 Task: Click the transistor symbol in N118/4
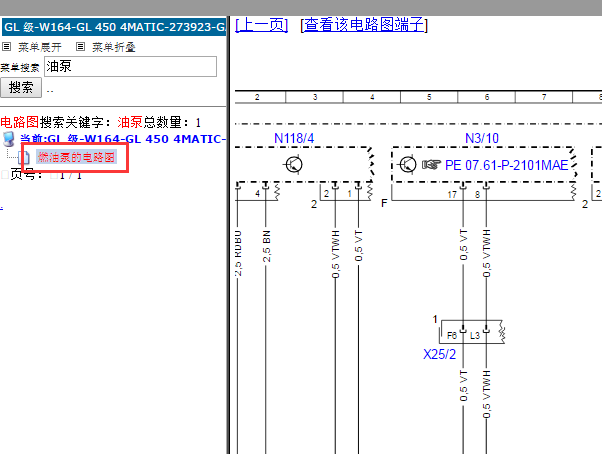pos(293,165)
